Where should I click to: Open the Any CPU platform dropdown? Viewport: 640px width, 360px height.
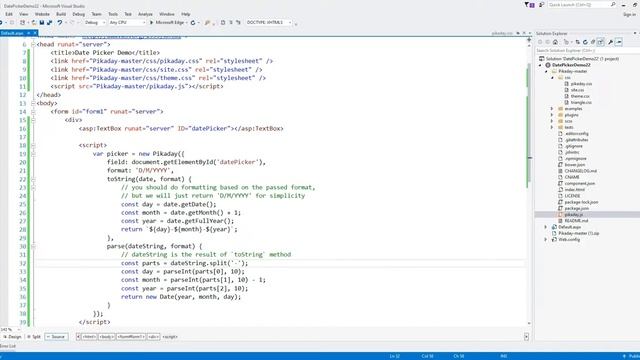pyautogui.click(x=127, y=22)
